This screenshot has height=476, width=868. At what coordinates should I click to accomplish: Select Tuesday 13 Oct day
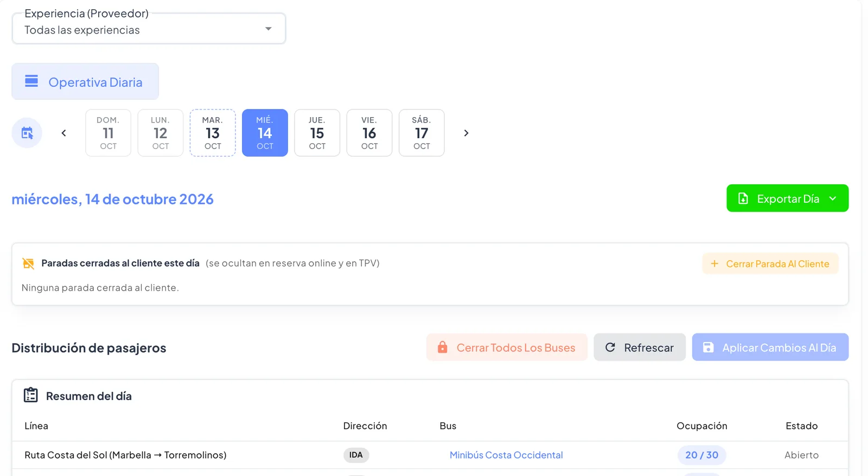point(213,133)
